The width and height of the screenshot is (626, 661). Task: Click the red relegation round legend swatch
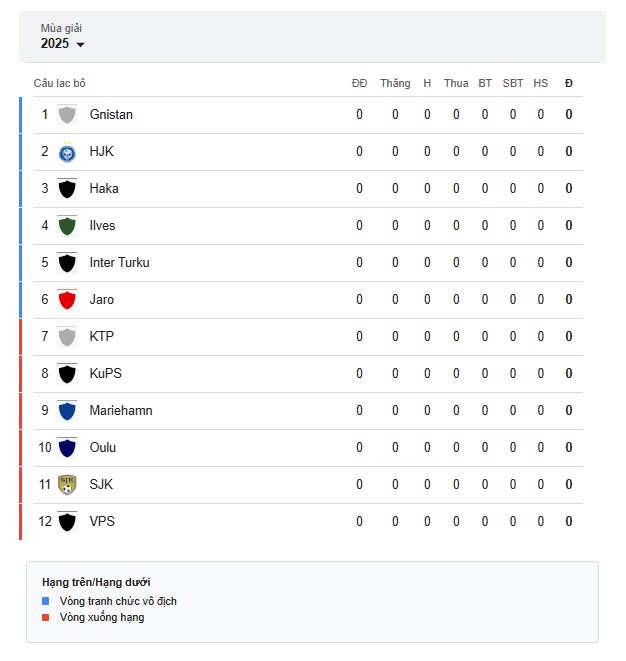coord(46,617)
